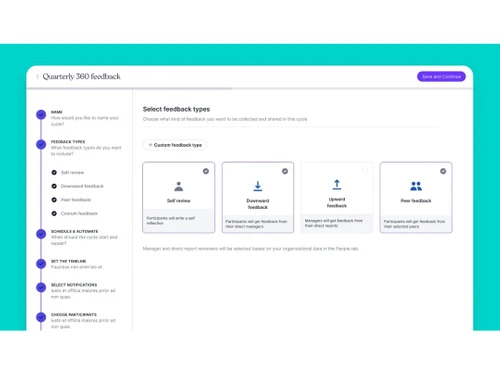Click the Peer feedback card description

414,224
